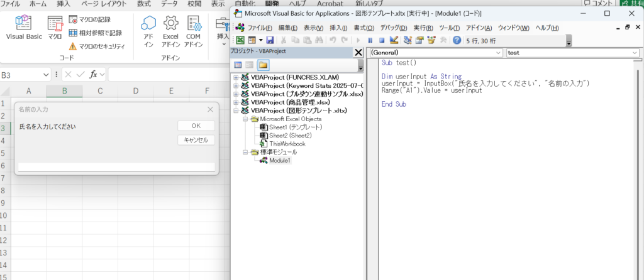Open VBA ツール(T) menu
Image resolution: width=644 pixels, height=280 pixels.
click(x=450, y=28)
